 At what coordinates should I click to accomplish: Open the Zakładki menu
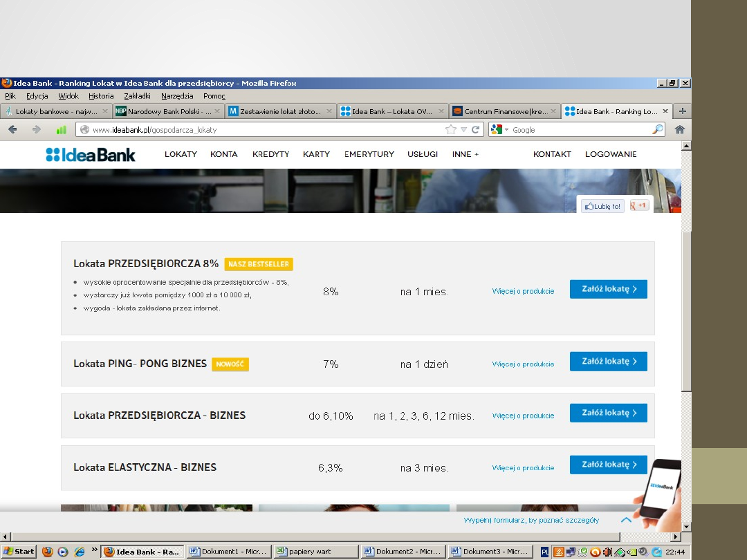(x=137, y=96)
